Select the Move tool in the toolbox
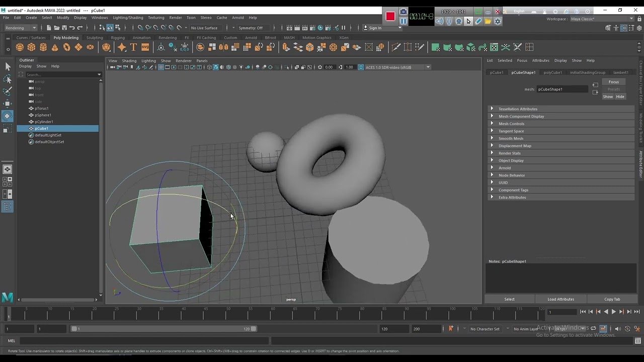The width and height of the screenshot is (644, 362). [x=7, y=104]
